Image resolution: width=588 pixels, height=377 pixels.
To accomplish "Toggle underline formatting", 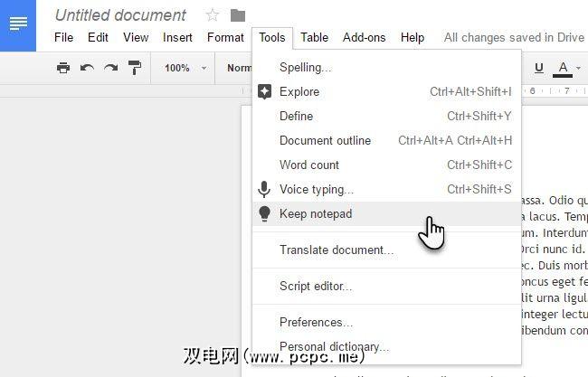I will 539,68.
